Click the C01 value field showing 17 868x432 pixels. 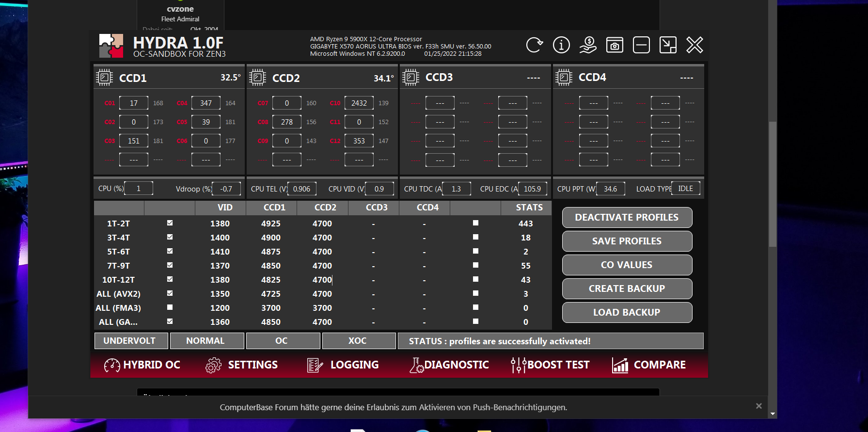click(x=134, y=103)
